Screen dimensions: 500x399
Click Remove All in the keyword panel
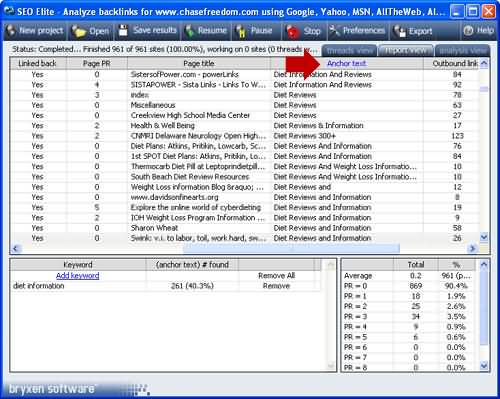tap(276, 276)
